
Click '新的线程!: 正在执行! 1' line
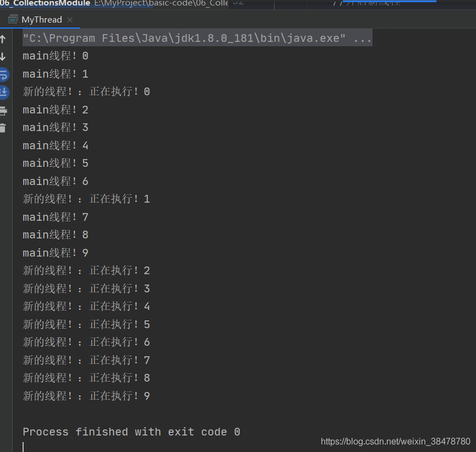86,199
